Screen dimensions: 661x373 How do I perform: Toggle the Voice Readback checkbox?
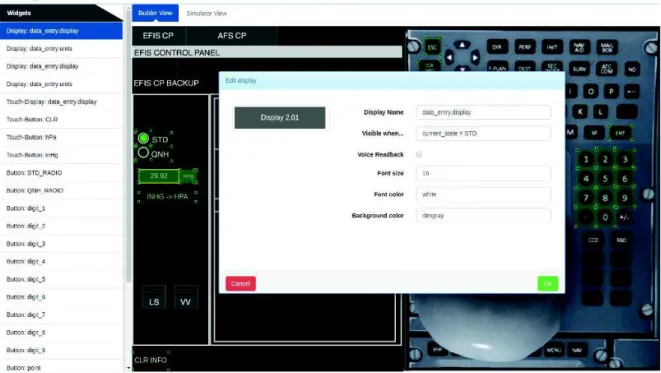419,154
